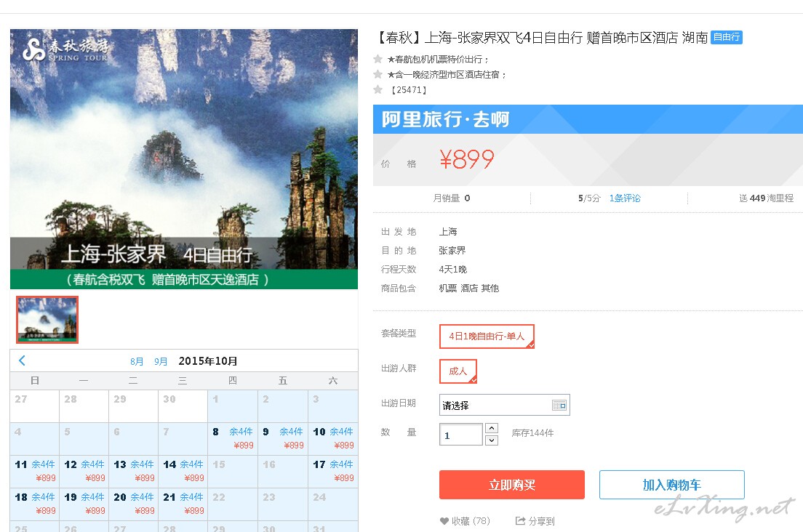Screen dimensions: 803x532
Task: Switch calendar to 9月
Action: click(x=161, y=361)
